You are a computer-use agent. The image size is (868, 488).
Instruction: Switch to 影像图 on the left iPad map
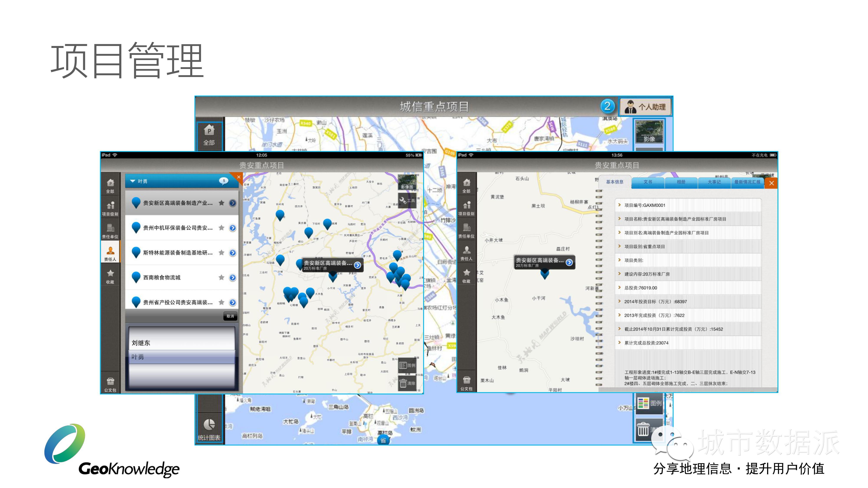pos(407,182)
